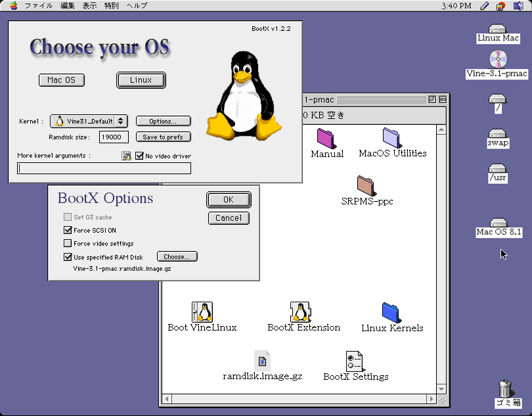Screen dimensions: 532x416
Task: Click the More kernel arguments text field
Action: coord(104,168)
